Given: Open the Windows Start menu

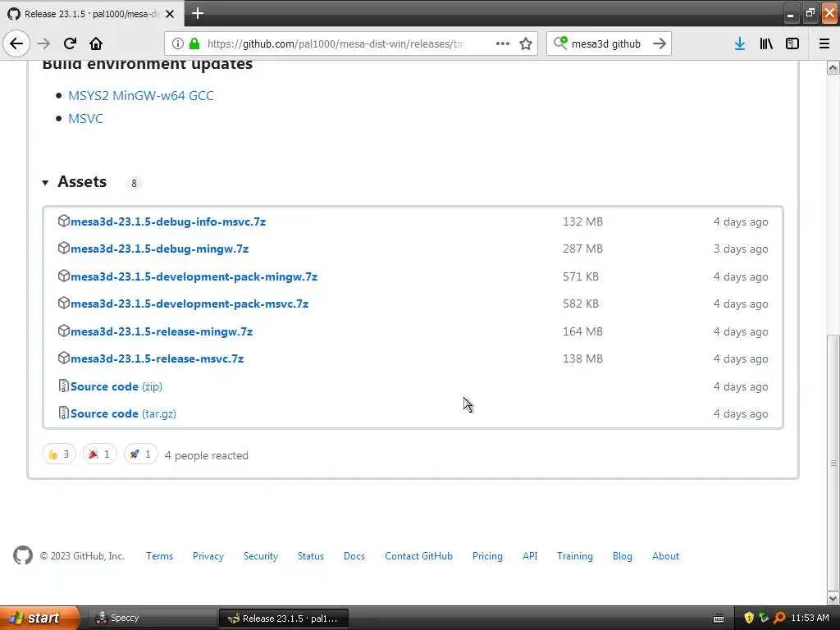Looking at the screenshot, I should pos(39,618).
